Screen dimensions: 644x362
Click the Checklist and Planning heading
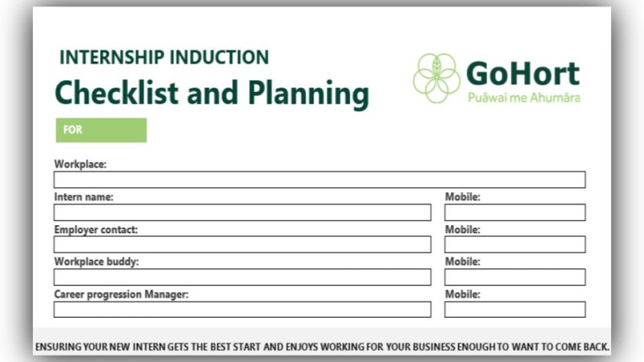coord(212,93)
